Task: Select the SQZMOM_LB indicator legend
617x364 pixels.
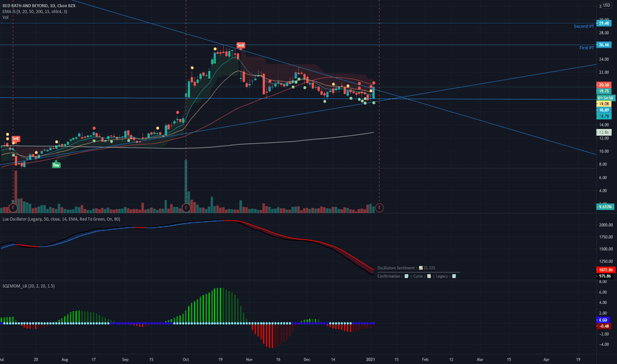Action: click(x=28, y=286)
